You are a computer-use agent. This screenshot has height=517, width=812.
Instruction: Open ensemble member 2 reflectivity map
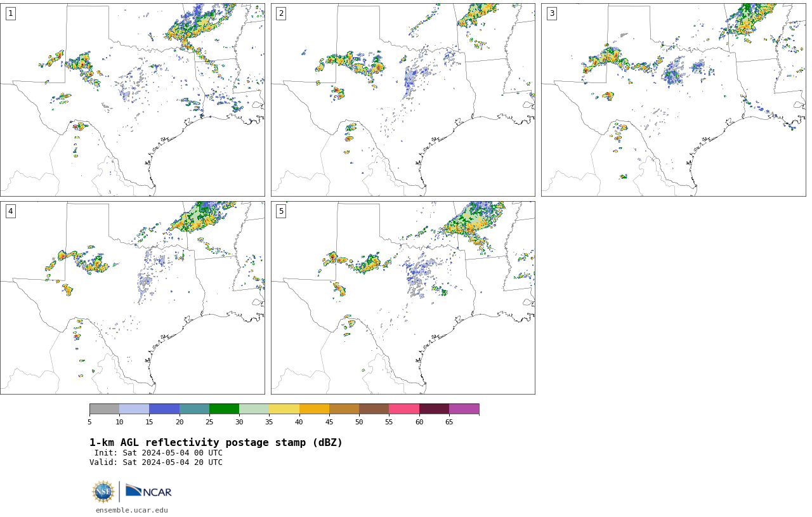(x=403, y=100)
